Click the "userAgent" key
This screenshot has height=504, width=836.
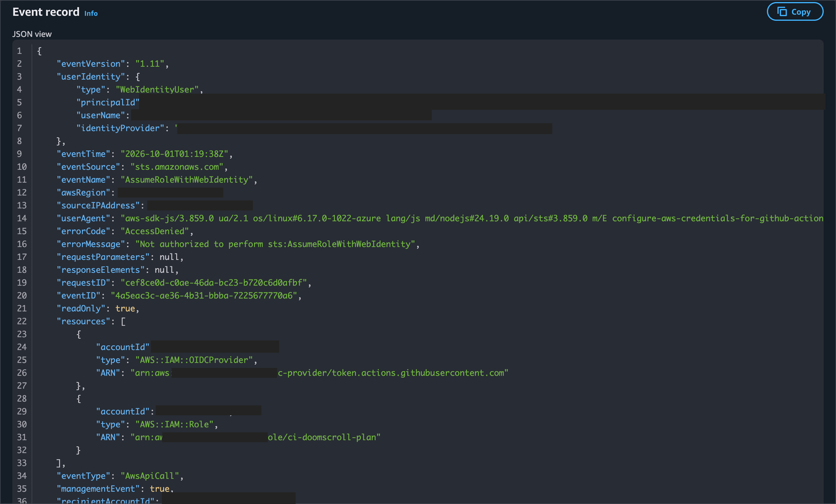[83, 218]
